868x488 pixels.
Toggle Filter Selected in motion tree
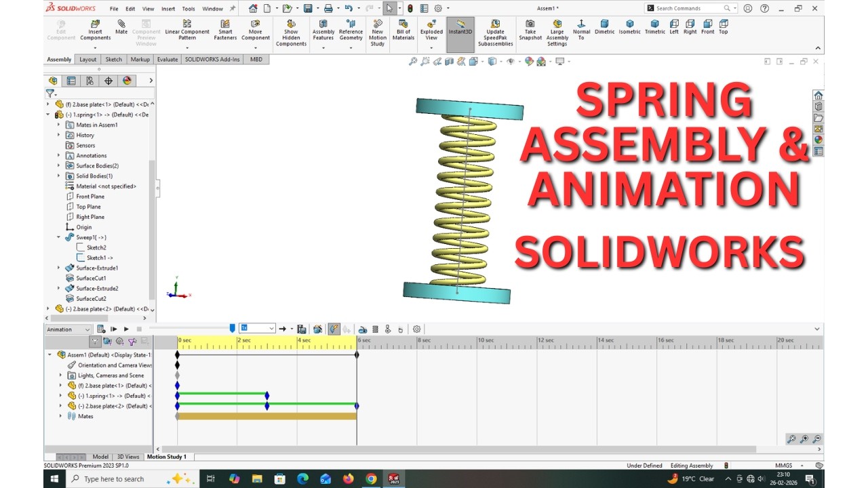(x=132, y=342)
